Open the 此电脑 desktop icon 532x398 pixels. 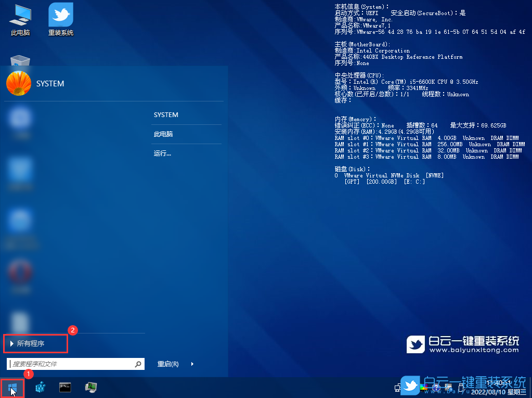20,16
